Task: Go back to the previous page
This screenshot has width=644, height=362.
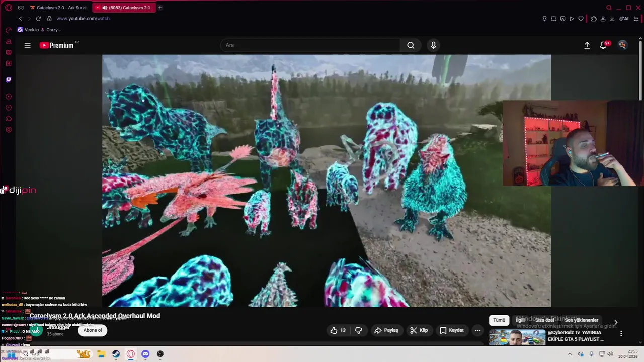Action: point(20,19)
